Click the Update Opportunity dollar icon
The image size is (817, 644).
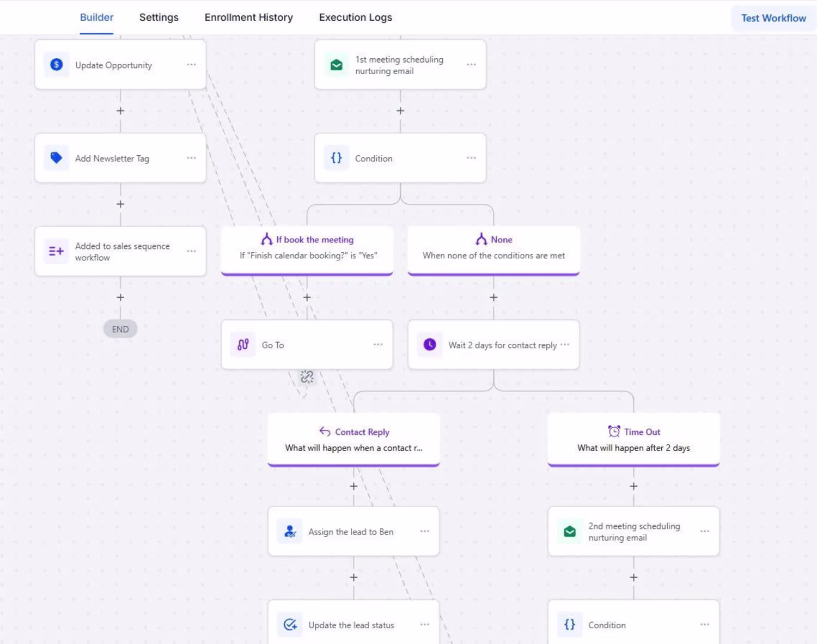56,65
